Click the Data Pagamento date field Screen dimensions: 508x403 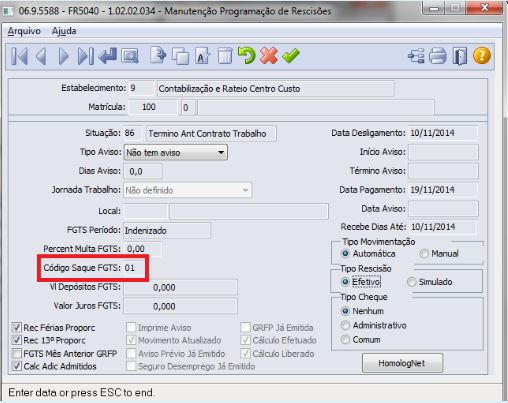(443, 190)
